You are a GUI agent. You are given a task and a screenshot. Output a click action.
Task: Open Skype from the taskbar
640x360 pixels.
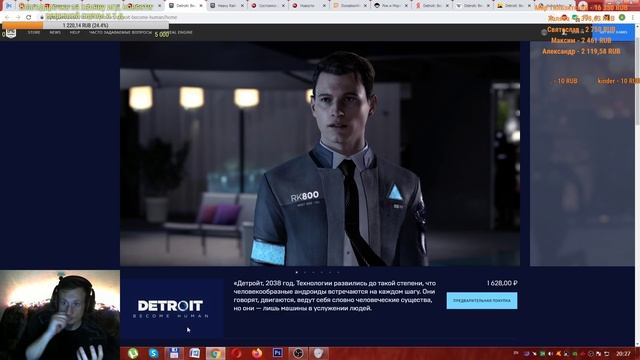click(154, 353)
